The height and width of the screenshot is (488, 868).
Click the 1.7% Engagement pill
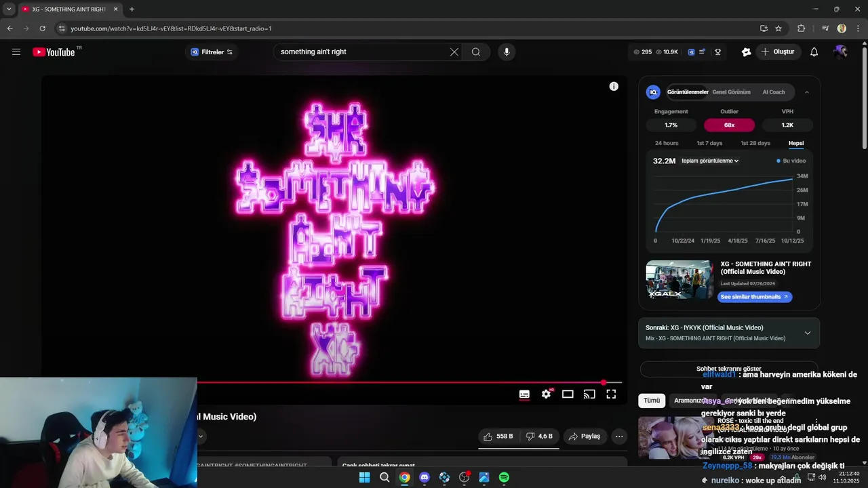(x=671, y=125)
